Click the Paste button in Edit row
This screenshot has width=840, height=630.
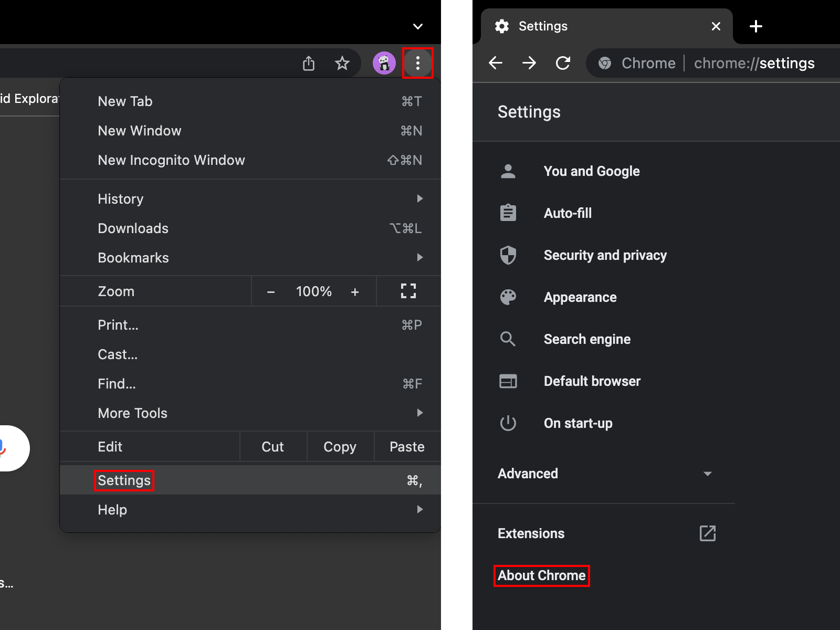pyautogui.click(x=407, y=447)
